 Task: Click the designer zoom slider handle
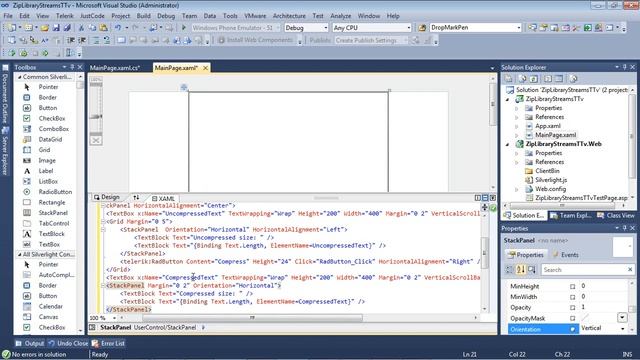[x=96, y=117]
